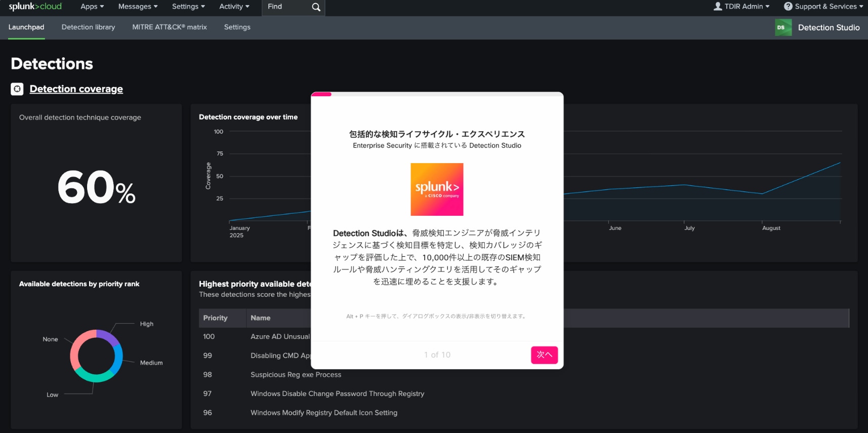Select the Medium blue donut segment
The width and height of the screenshot is (868, 433).
coord(117,360)
